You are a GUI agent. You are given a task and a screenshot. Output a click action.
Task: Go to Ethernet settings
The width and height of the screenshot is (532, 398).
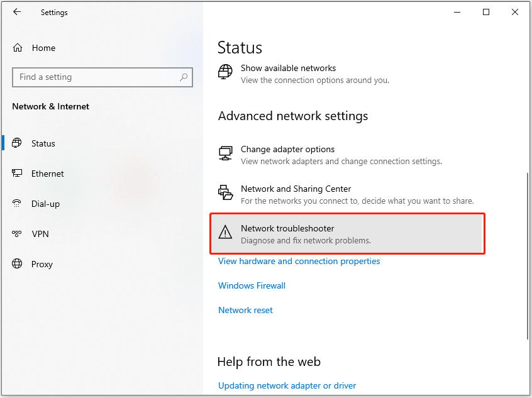click(102, 174)
